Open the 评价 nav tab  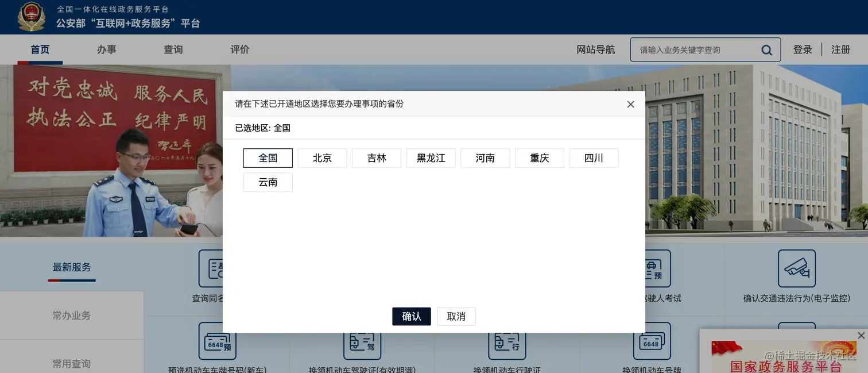tap(240, 49)
